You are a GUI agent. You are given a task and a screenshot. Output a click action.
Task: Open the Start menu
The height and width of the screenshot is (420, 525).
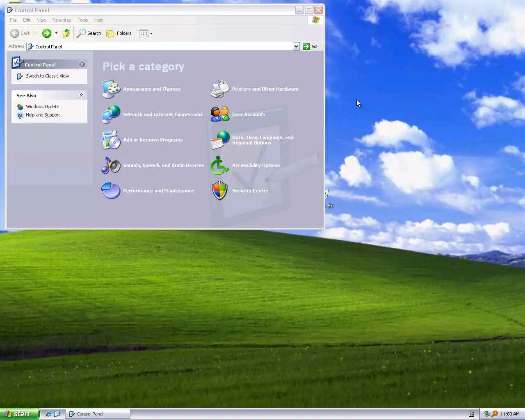tap(19, 414)
